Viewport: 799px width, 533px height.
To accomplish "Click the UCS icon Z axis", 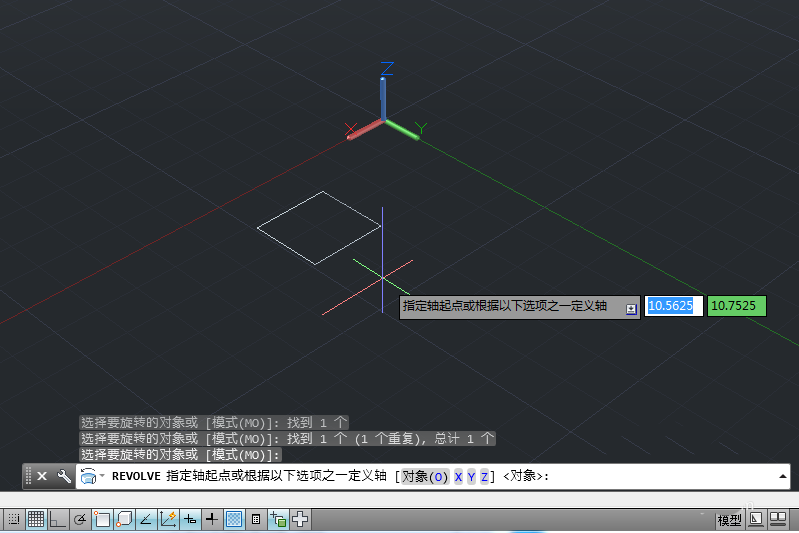I will 383,97.
